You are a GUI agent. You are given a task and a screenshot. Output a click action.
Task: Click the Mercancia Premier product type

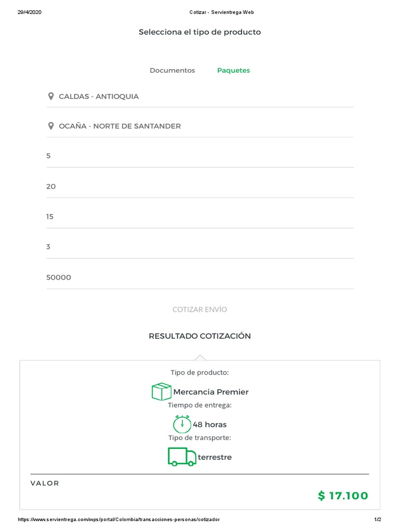tap(210, 392)
